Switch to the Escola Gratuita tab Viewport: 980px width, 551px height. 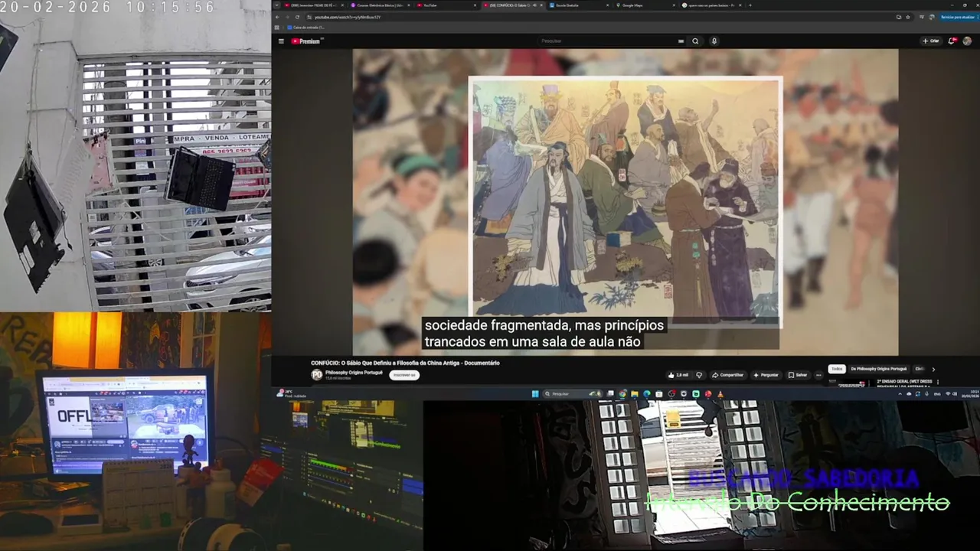click(579, 5)
